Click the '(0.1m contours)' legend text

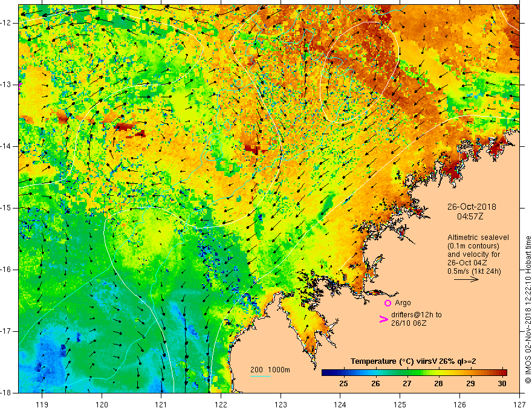pyautogui.click(x=473, y=246)
